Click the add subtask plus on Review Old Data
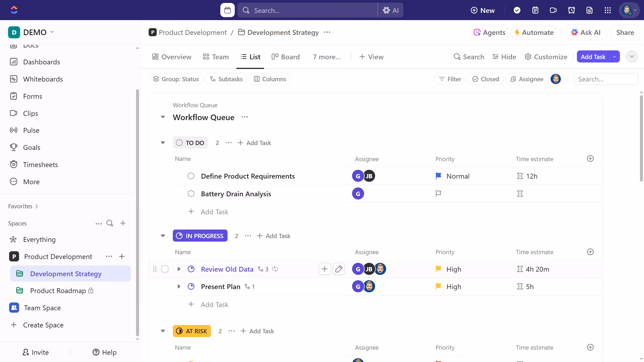Image resolution: width=644 pixels, height=362 pixels. pos(324,269)
